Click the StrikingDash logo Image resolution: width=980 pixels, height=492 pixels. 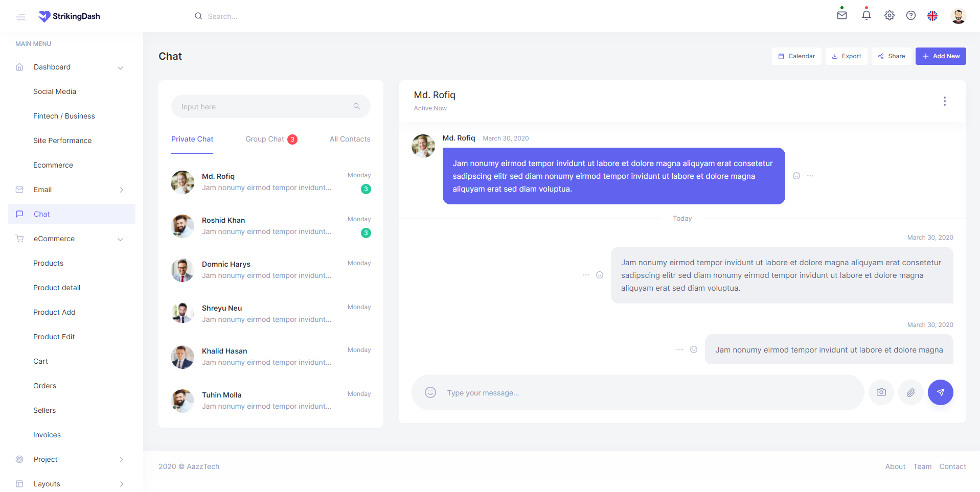click(x=69, y=16)
